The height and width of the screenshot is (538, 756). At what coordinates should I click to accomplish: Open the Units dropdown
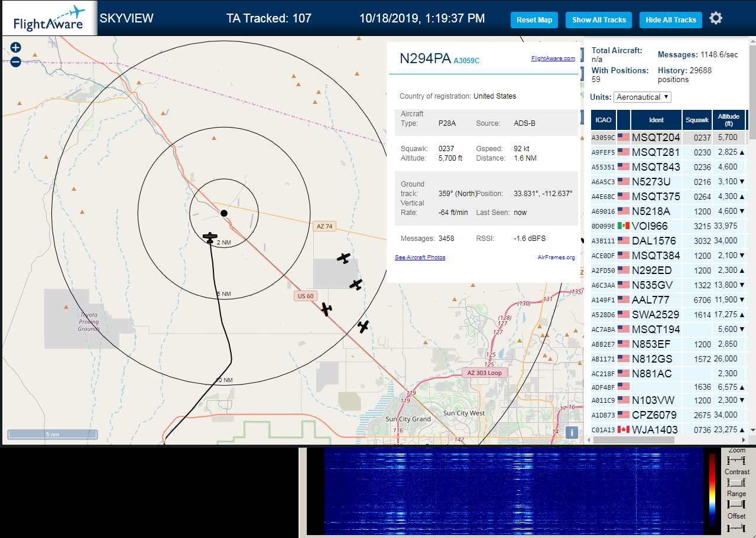pos(643,97)
